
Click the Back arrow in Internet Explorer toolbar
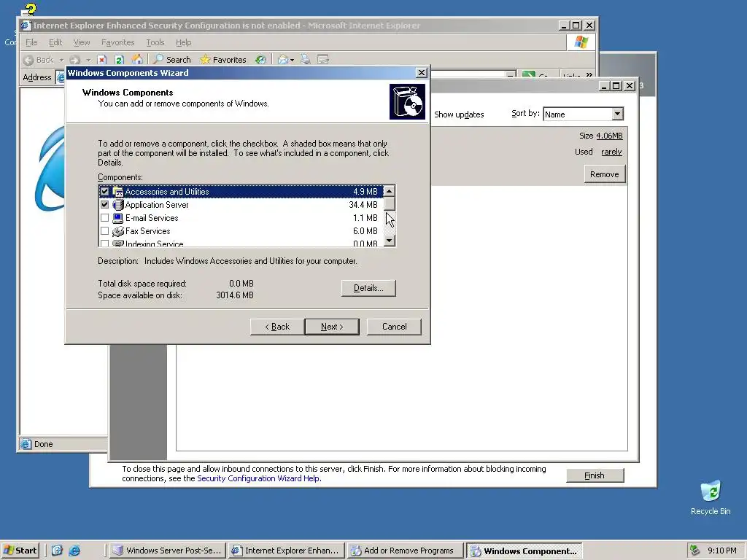pos(28,60)
